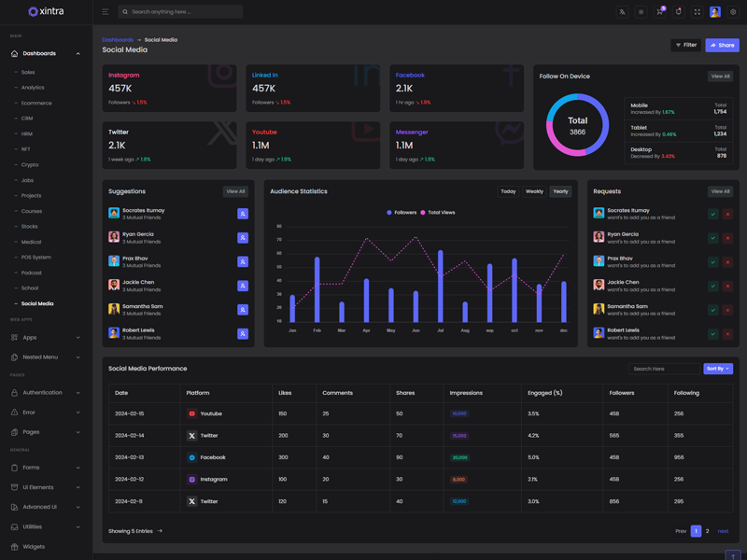Open Analytics dashboard in sidebar
This screenshot has width=747, height=560.
(x=33, y=88)
